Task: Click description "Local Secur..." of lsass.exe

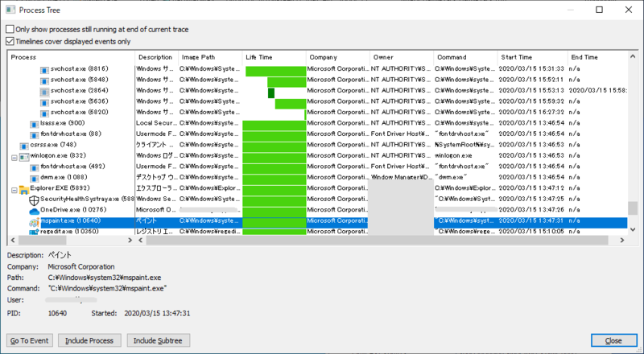Action: click(156, 123)
